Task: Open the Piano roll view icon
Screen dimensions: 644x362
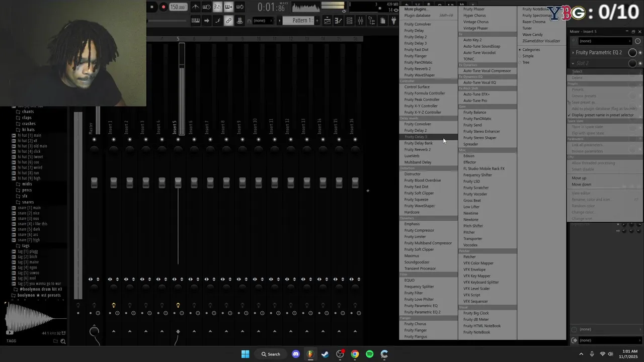Action: (339, 21)
